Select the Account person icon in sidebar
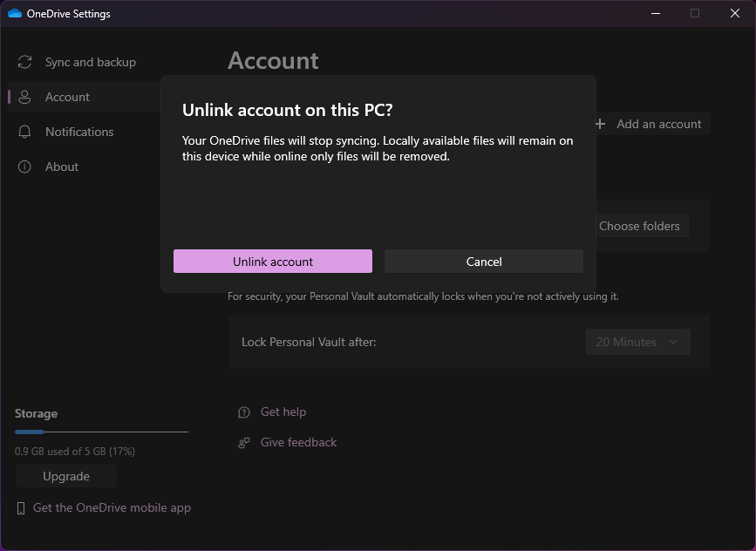This screenshot has height=551, width=756. point(24,97)
